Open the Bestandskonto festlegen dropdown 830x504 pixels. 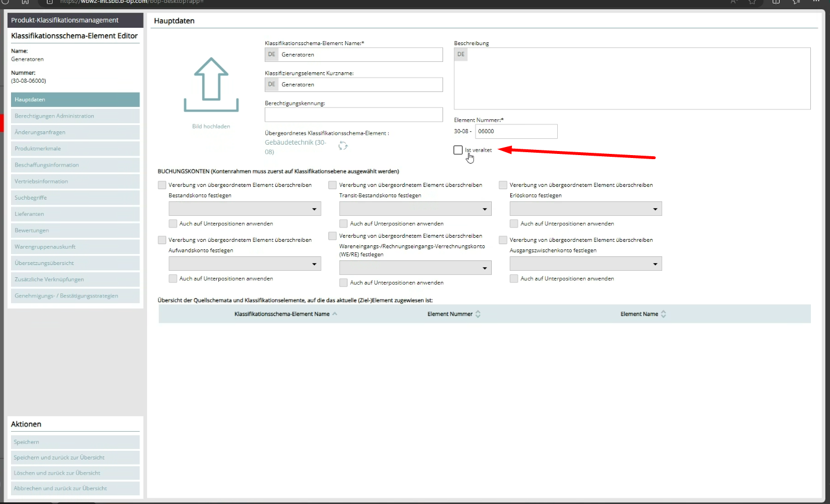click(244, 209)
